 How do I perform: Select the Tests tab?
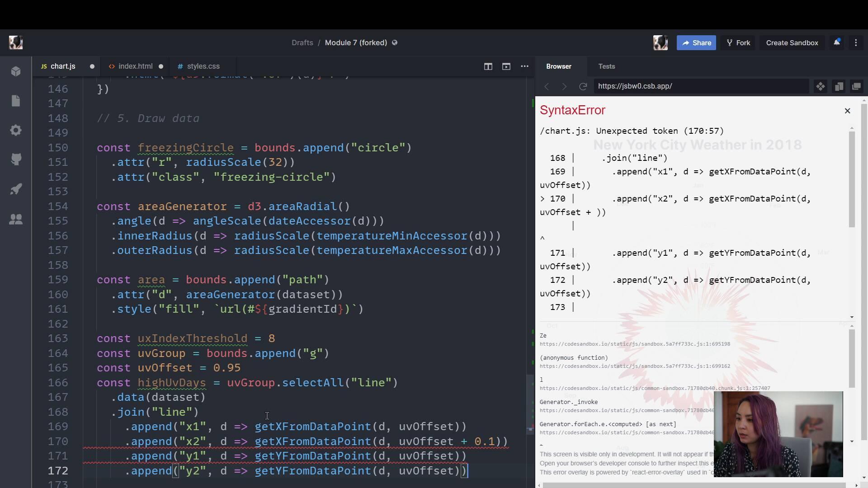coord(606,66)
